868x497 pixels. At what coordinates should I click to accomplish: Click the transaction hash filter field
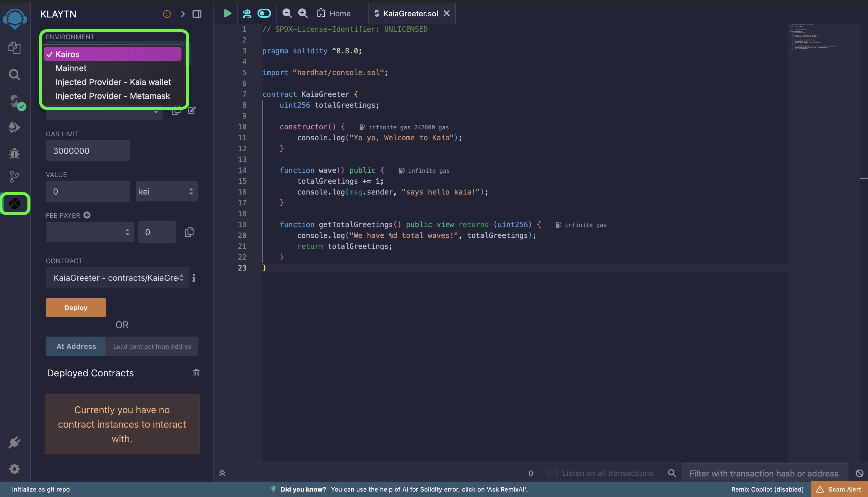tap(764, 473)
